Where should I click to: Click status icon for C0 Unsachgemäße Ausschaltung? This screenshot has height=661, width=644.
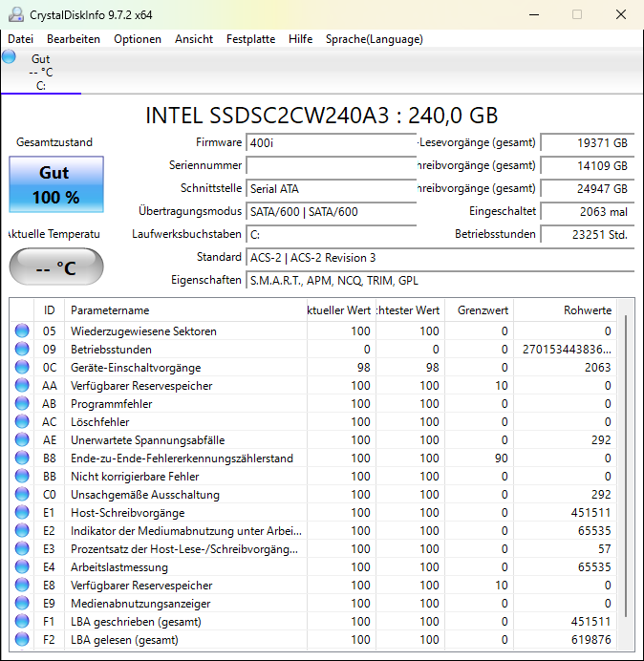pos(22,494)
